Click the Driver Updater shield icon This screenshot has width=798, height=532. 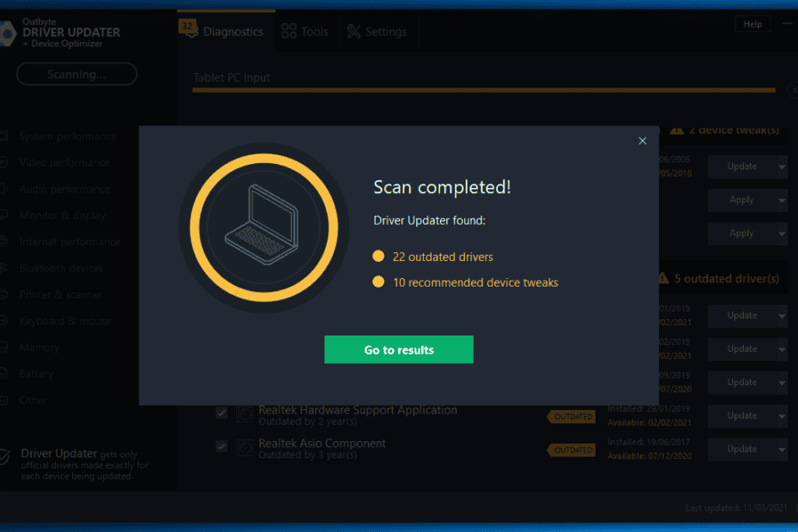4,456
